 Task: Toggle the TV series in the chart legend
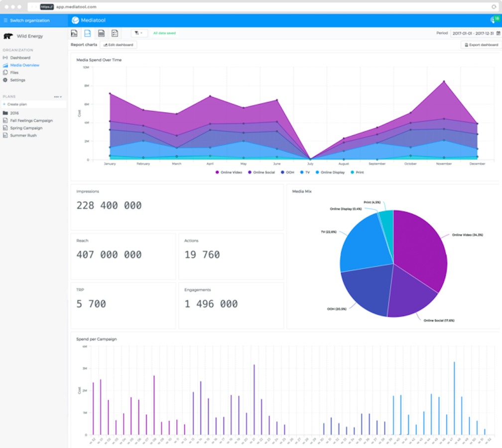point(304,172)
